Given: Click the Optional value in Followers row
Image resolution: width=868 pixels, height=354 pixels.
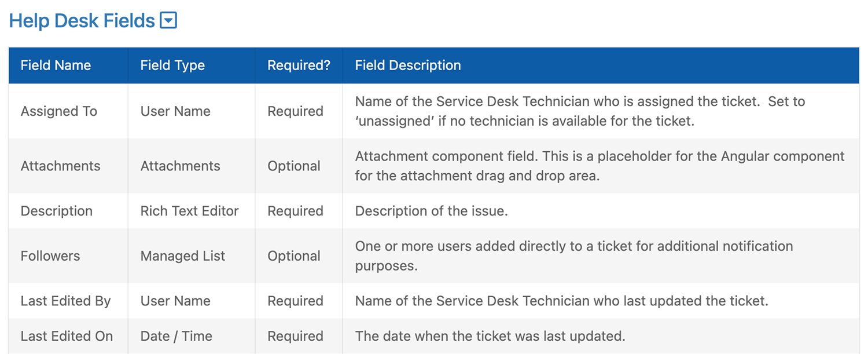Looking at the screenshot, I should tap(294, 256).
